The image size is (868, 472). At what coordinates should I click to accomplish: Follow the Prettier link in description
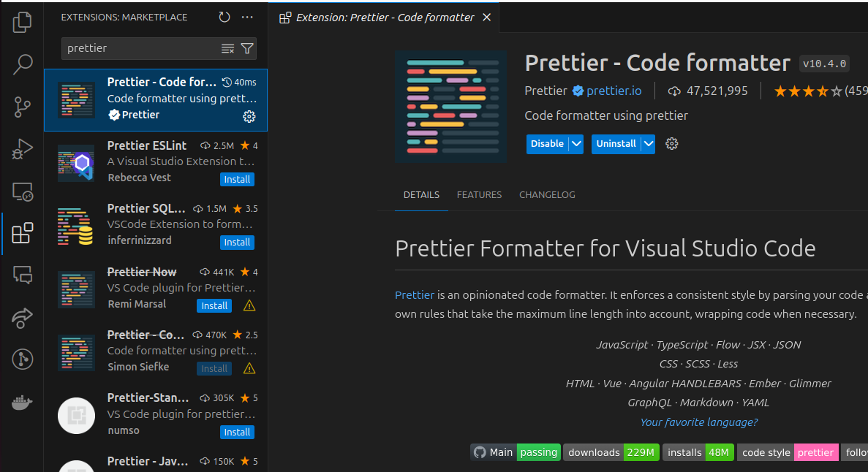click(x=415, y=295)
